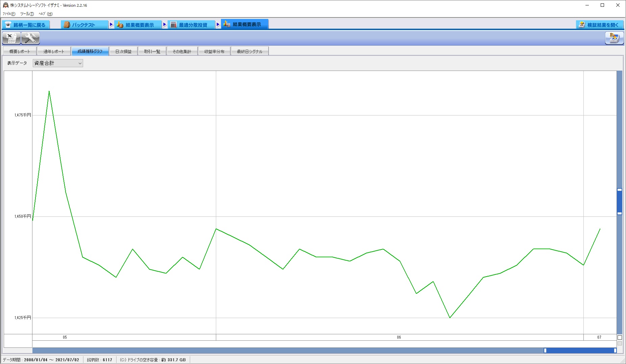Switch to the 概要レポート tab
The image size is (626, 364).
click(x=20, y=51)
